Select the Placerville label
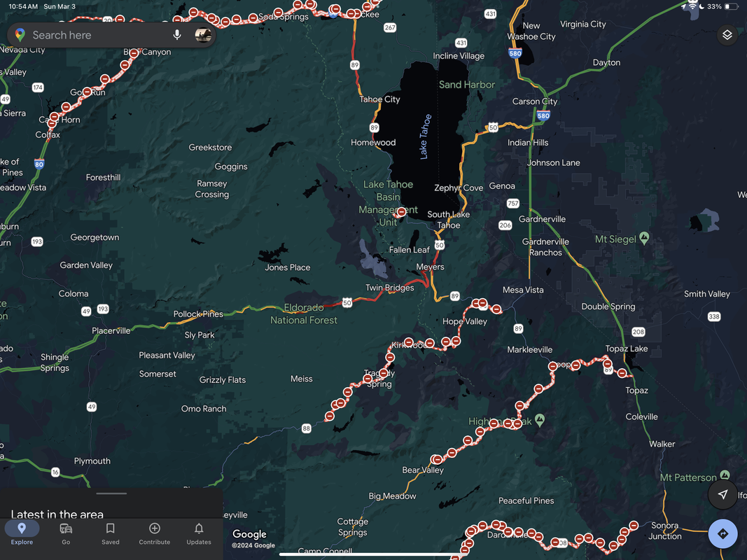Viewport: 747px width, 560px height. 111,330
